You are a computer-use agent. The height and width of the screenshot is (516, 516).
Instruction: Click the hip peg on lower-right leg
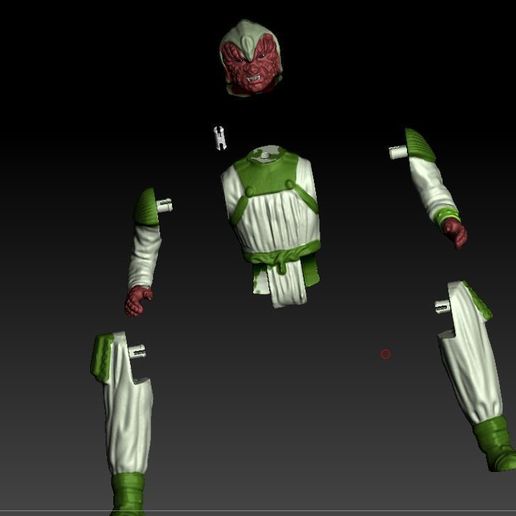click(443, 306)
